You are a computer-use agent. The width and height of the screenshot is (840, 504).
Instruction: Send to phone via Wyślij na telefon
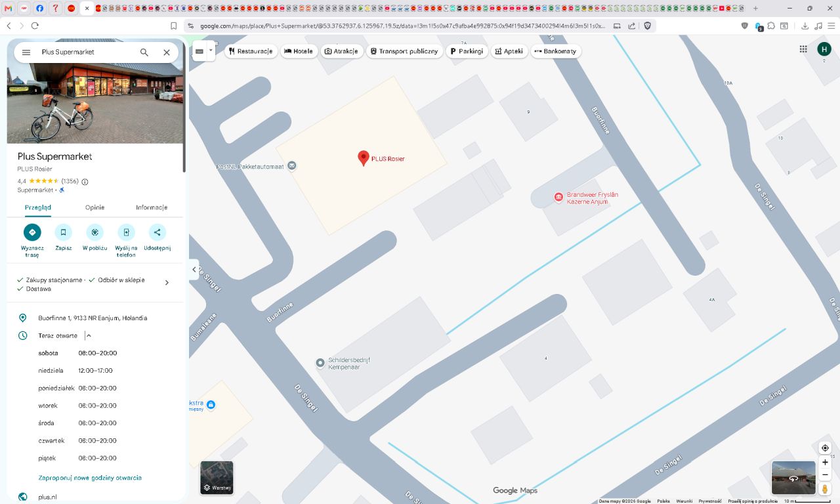click(126, 232)
